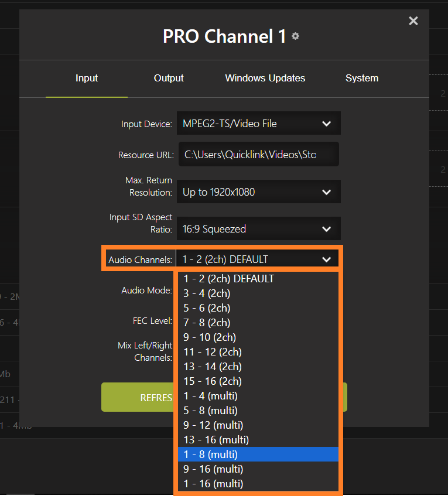Open the Max. Return Resolution dropdown

coord(258,192)
